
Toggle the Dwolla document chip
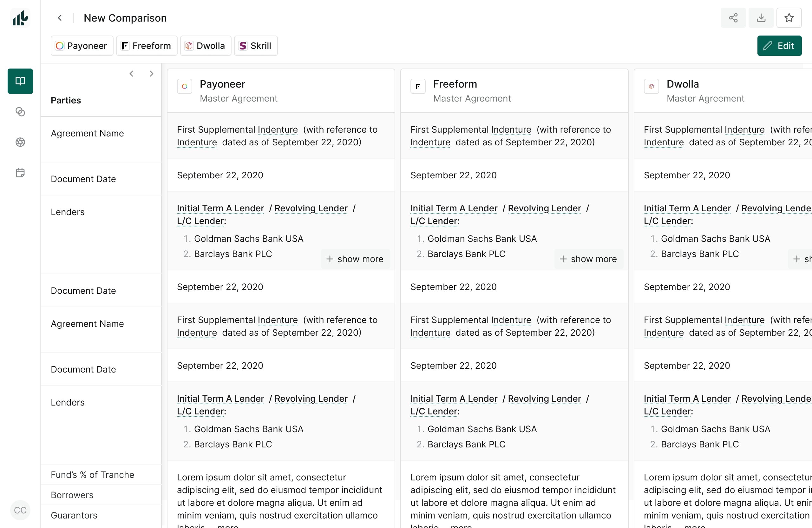pyautogui.click(x=206, y=45)
